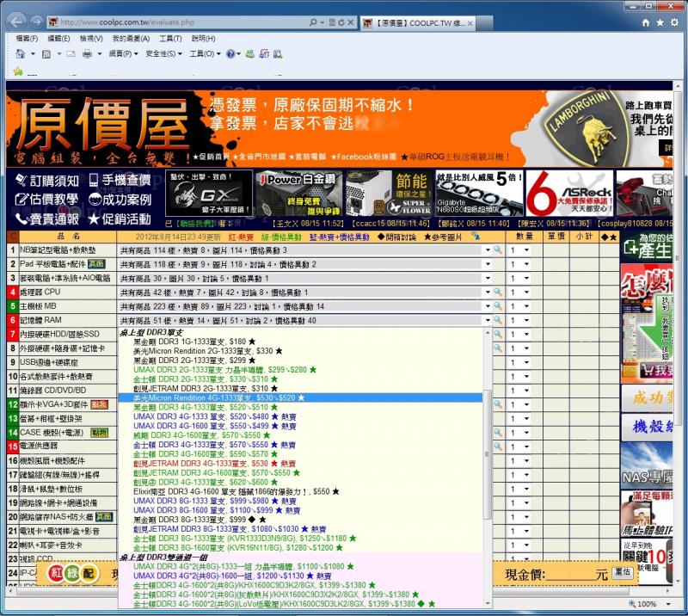Viewport: 688px width, 616px height.
Task: Open 安全性(S) command bar dropdown
Action: coord(163,53)
